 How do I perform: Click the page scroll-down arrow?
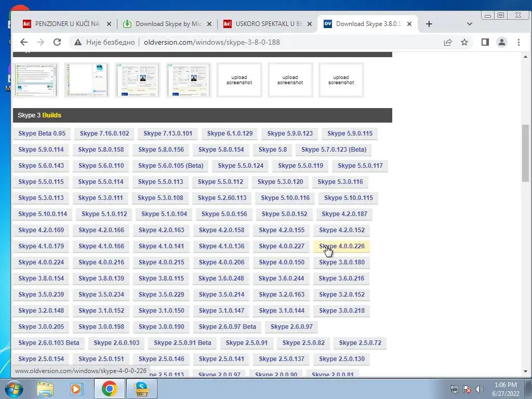[x=526, y=371]
